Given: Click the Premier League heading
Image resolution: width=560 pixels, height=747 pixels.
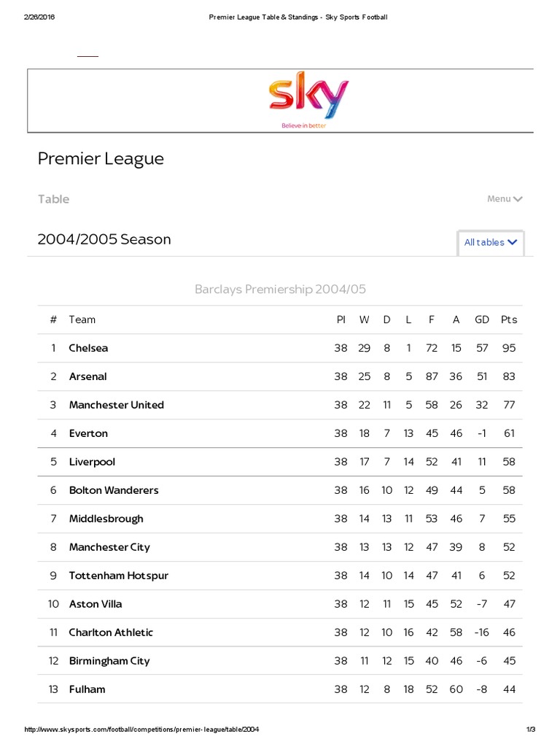Looking at the screenshot, I should [101, 159].
